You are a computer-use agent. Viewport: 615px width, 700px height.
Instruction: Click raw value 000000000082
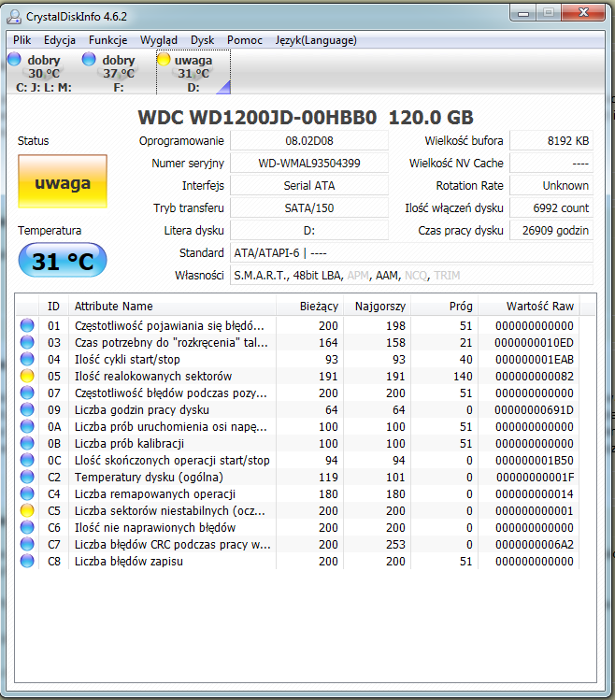point(535,377)
